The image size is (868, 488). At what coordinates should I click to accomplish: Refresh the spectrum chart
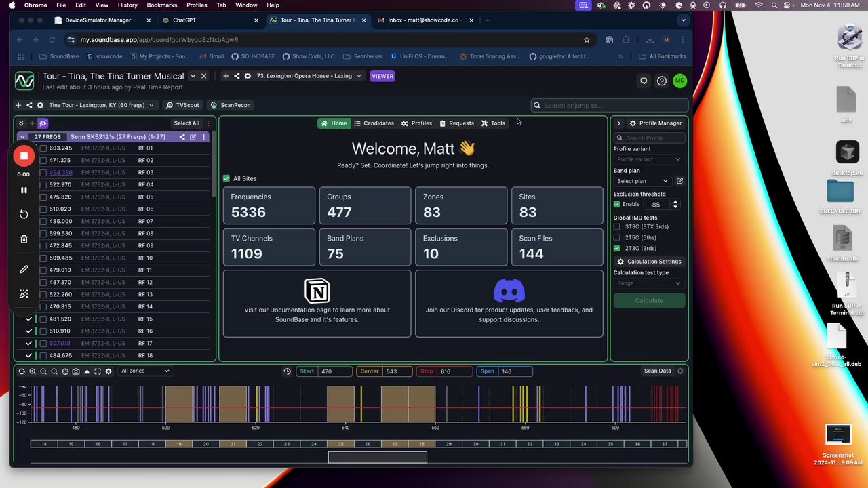(22, 371)
